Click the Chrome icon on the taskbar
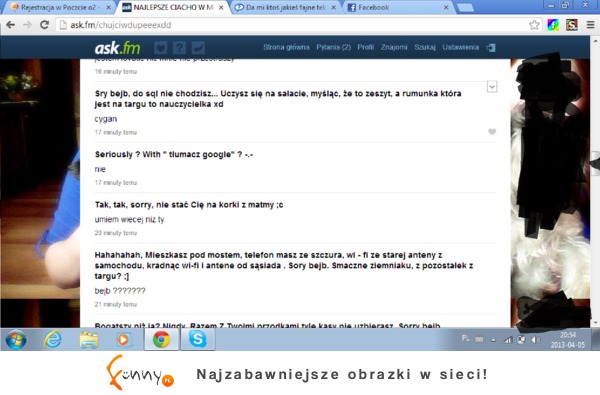This screenshot has height=395, width=600. 161,340
